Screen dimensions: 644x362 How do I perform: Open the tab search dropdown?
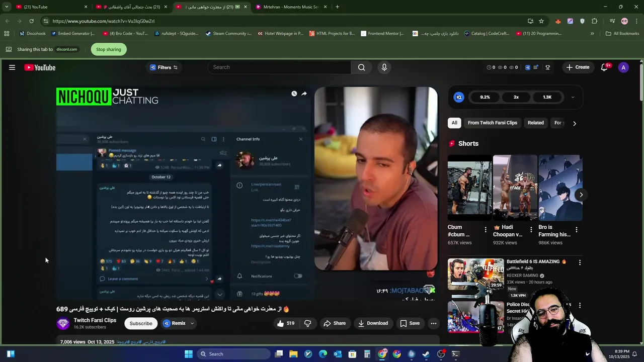tap(7, 7)
